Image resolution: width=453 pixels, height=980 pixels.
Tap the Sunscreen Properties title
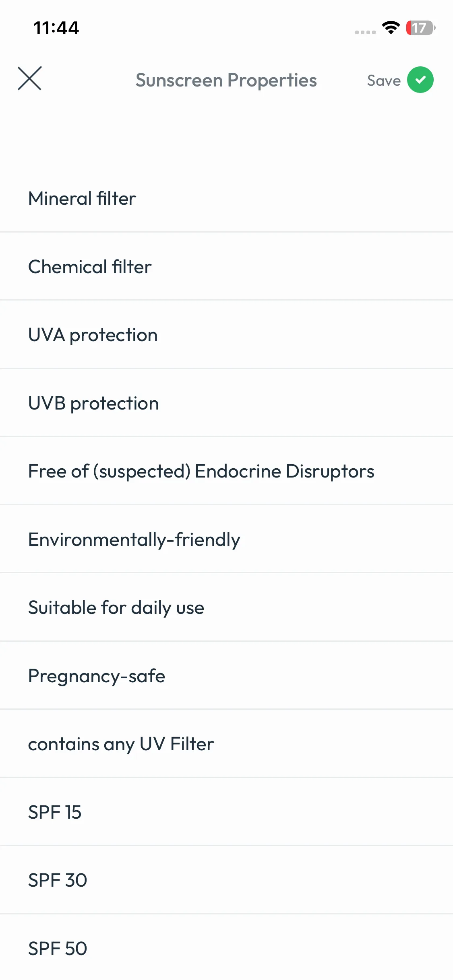tap(226, 80)
